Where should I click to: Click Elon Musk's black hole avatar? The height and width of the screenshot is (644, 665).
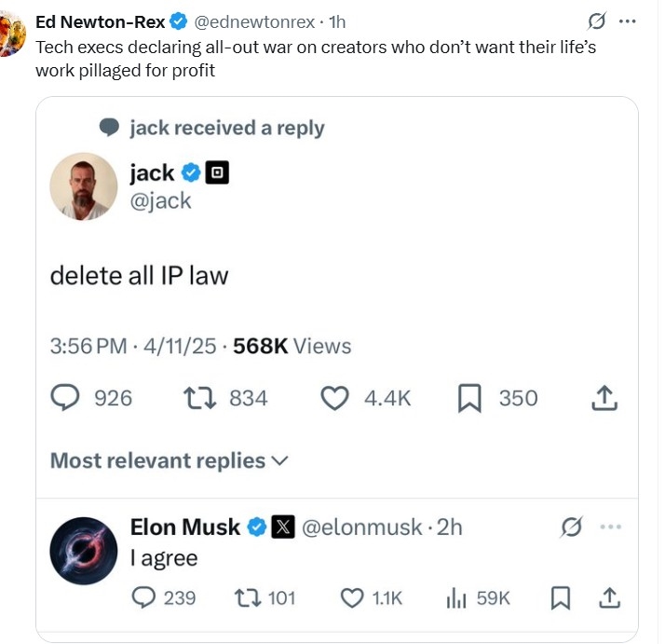click(x=83, y=551)
